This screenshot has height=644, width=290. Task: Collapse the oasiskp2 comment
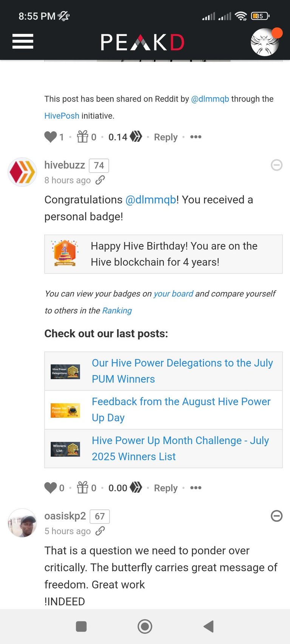(276, 516)
